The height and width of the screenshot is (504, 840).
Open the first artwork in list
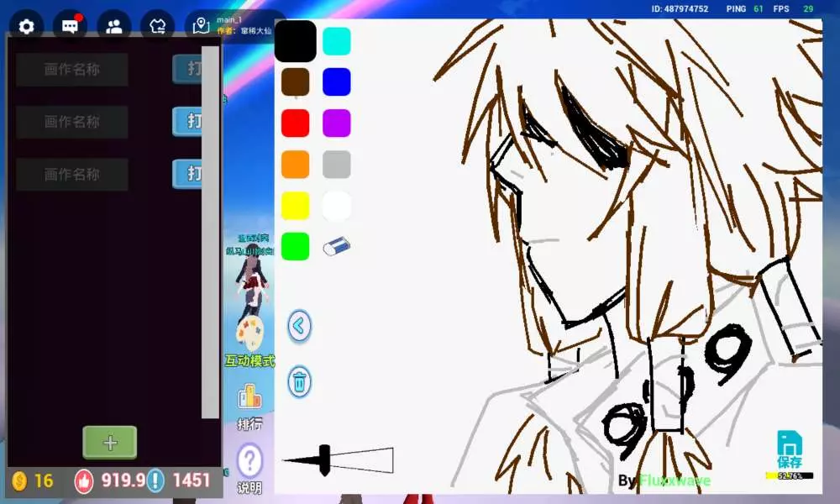pyautogui.click(x=187, y=69)
